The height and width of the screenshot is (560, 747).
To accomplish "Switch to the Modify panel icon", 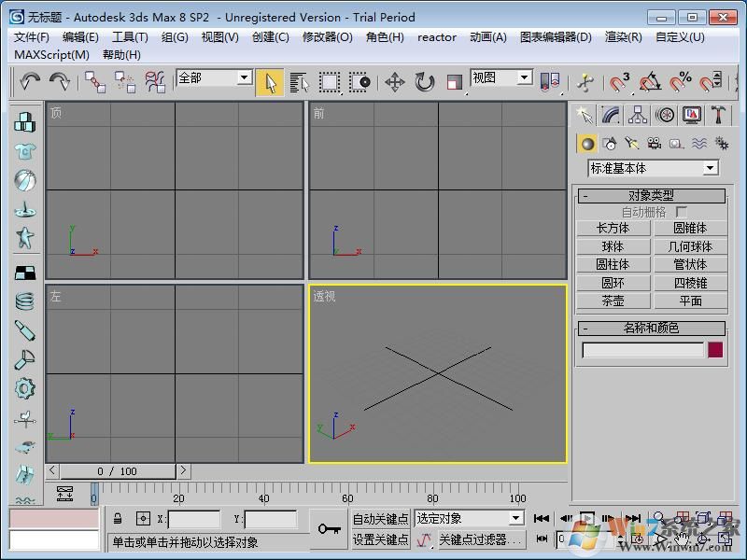I will pos(610,115).
